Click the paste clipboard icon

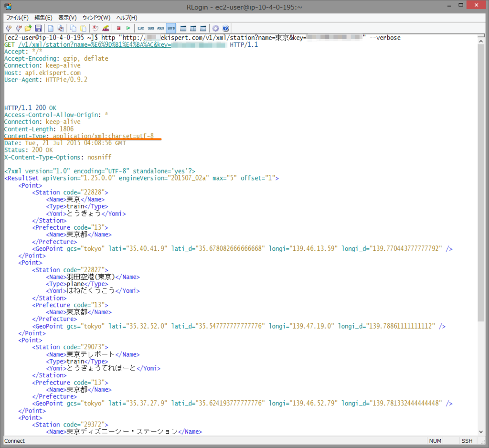pos(83,28)
